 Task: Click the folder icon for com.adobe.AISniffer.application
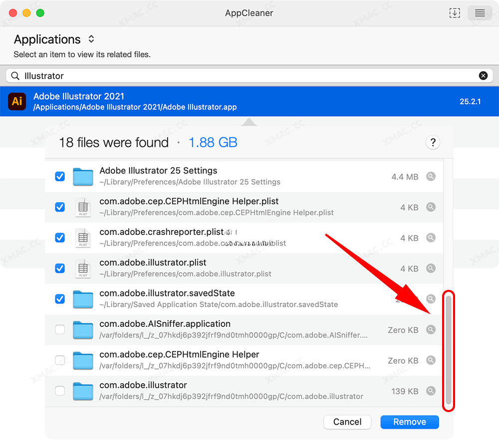point(83,329)
